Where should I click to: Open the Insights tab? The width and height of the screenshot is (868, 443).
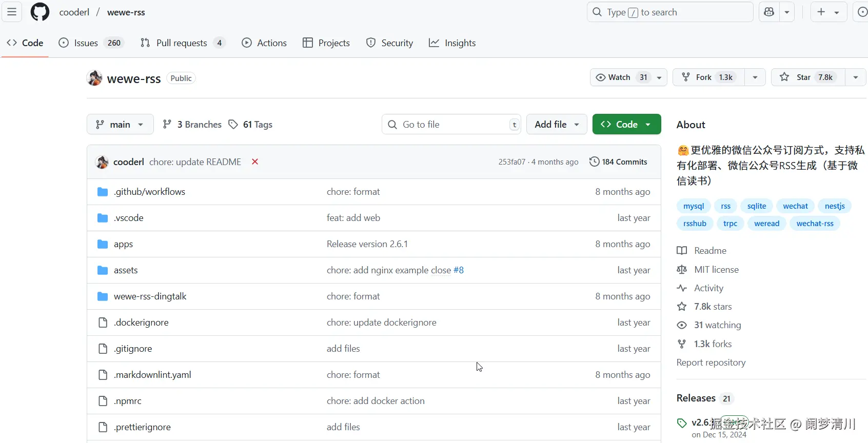click(452, 43)
